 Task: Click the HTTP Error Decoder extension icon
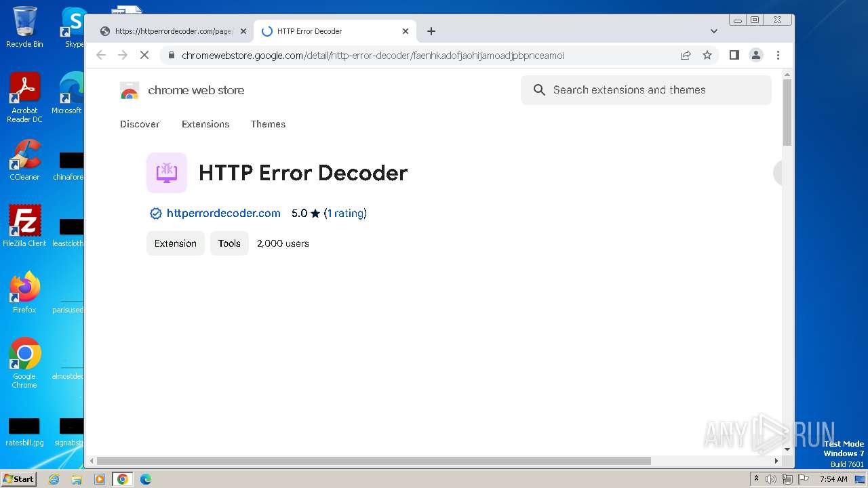(x=167, y=173)
